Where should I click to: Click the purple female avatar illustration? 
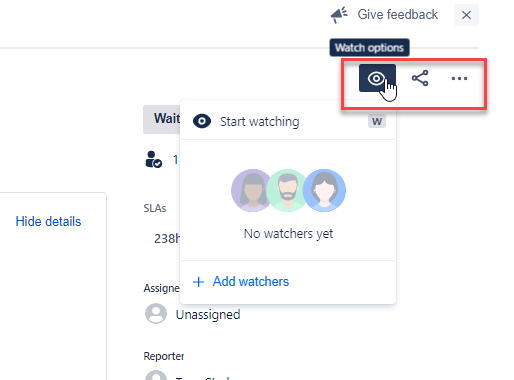click(x=251, y=190)
